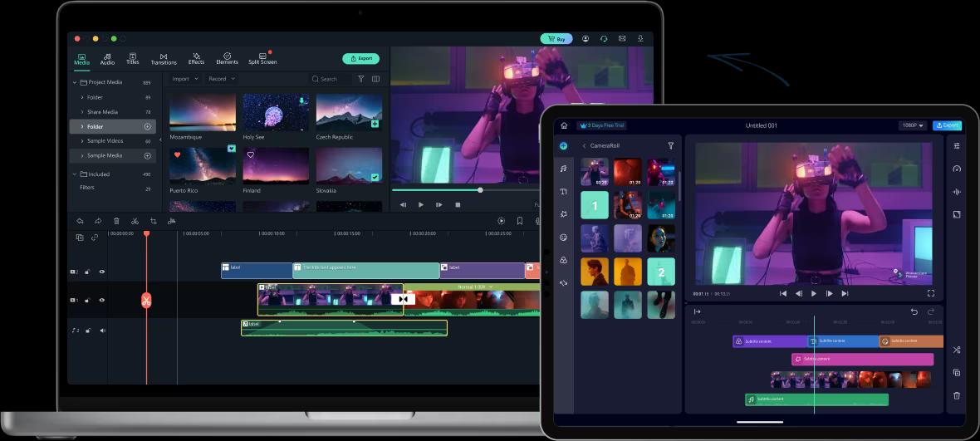The width and height of the screenshot is (980, 441).
Task: Toggle lock on audio track 2
Action: pos(87,331)
